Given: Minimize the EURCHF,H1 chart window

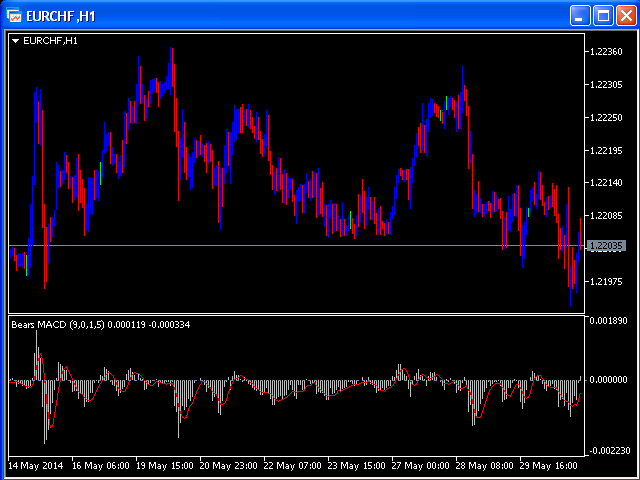Looking at the screenshot, I should point(580,16).
